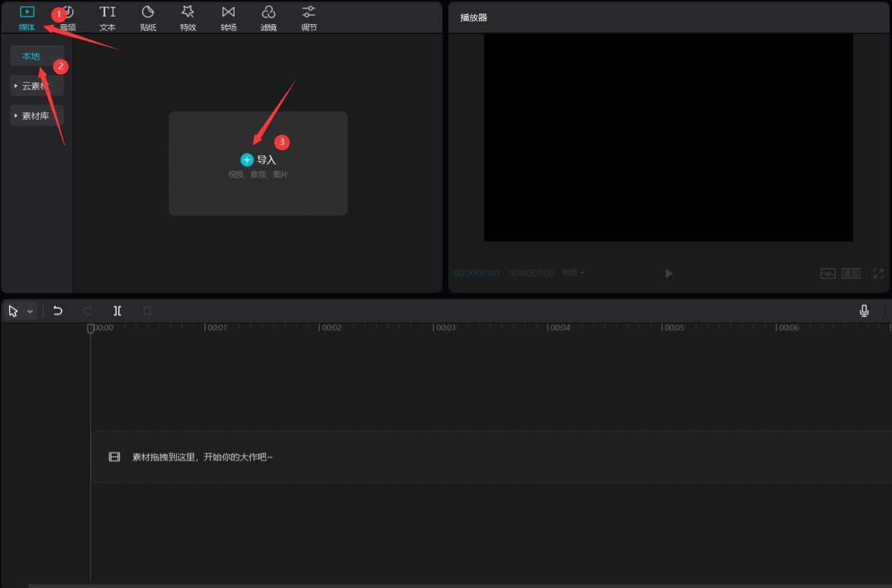Screen dimensions: 892x588
Task: Click the 00:02 mark on timeline ruler
Action: [x=330, y=327]
